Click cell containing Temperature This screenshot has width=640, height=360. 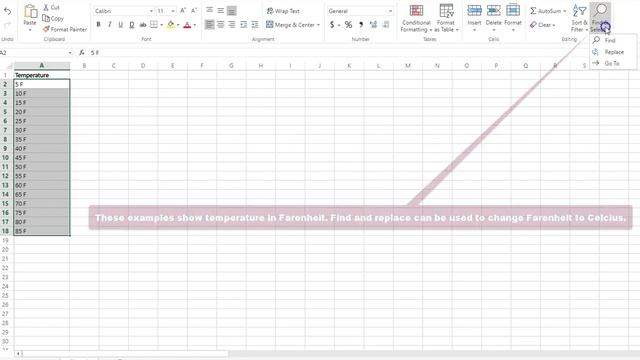coord(42,75)
